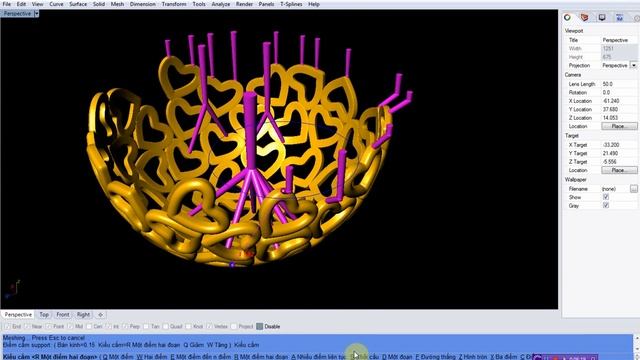Viewport: 640px width, 360px height.
Task: Toggle the Mid object snap
Action: 70,327
